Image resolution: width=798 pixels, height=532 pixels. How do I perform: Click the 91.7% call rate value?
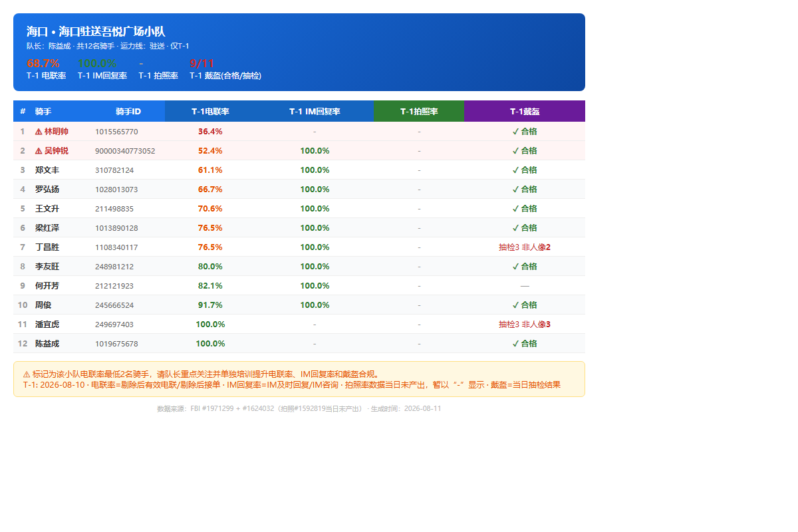210,305
